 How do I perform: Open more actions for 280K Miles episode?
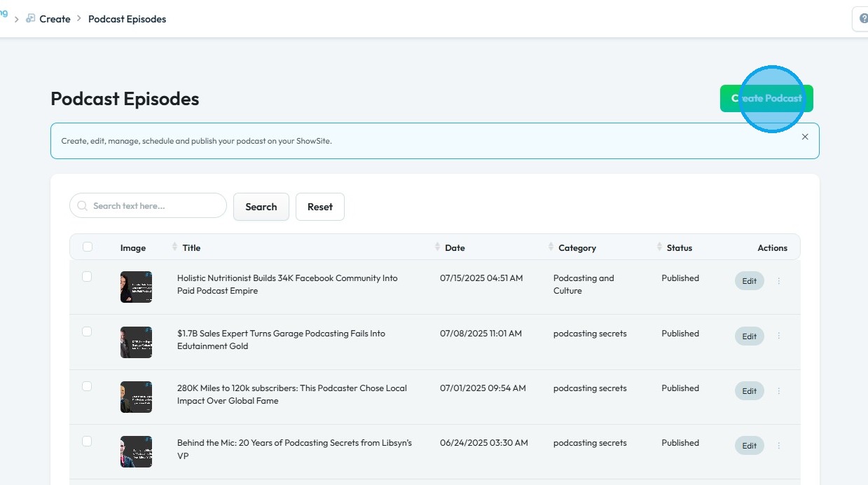point(779,391)
